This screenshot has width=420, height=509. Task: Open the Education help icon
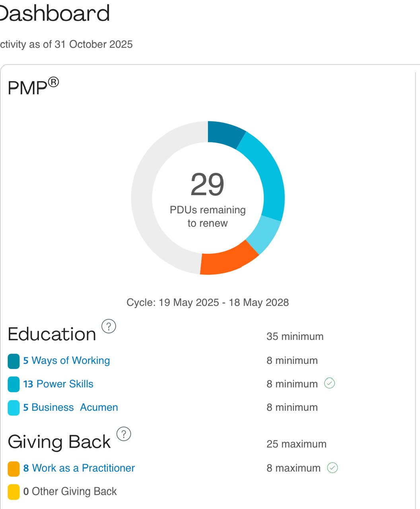(109, 326)
